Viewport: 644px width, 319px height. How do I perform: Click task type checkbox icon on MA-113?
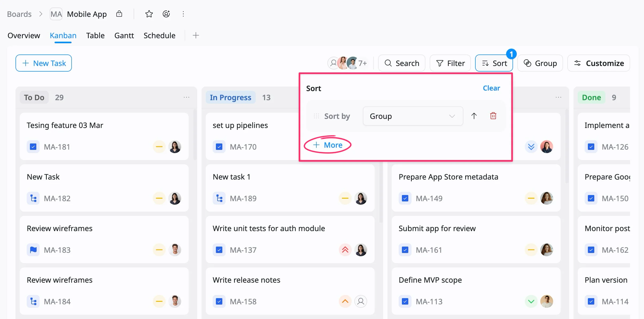(x=405, y=301)
